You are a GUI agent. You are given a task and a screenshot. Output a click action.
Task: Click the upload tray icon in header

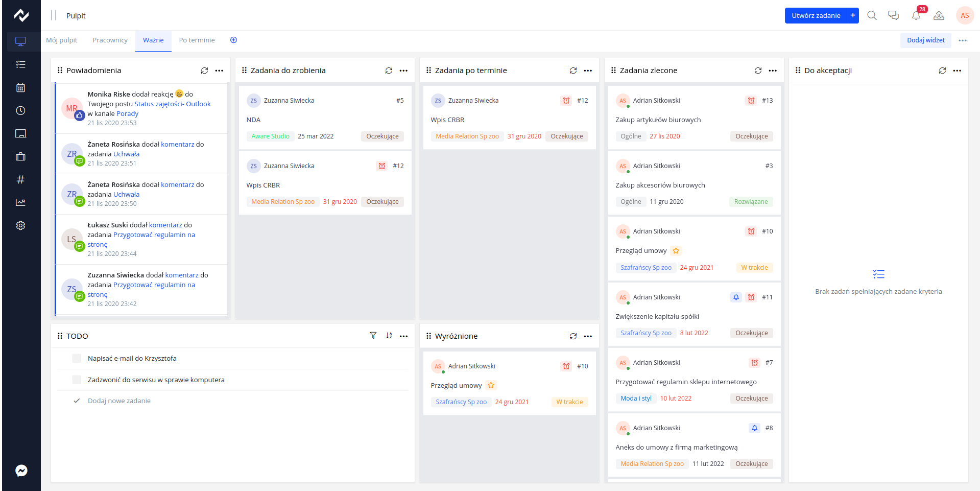(939, 15)
